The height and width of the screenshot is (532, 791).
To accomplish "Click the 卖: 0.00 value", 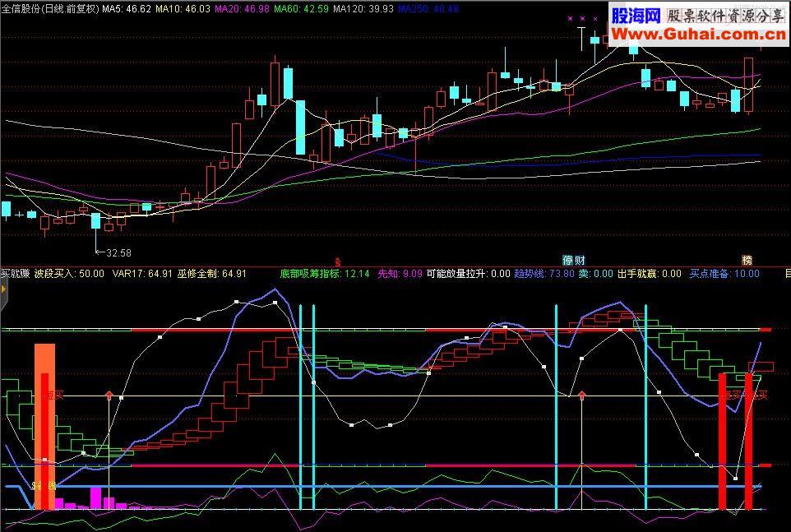I will point(596,274).
